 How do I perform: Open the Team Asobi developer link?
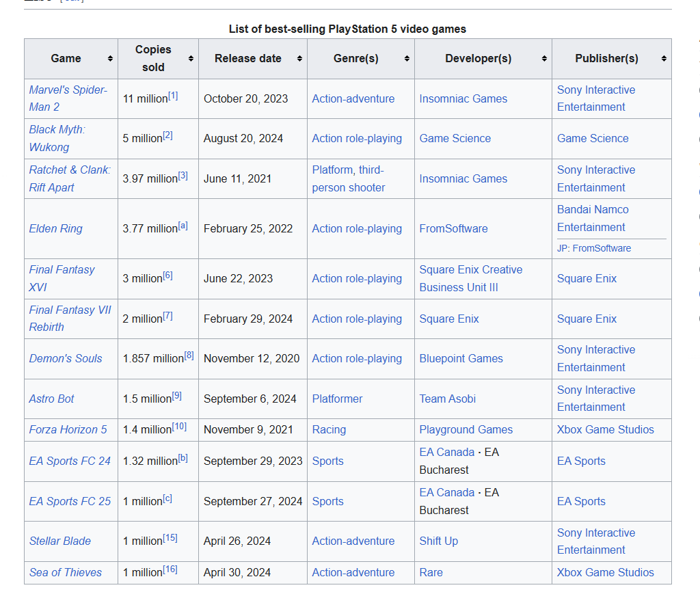[447, 399]
